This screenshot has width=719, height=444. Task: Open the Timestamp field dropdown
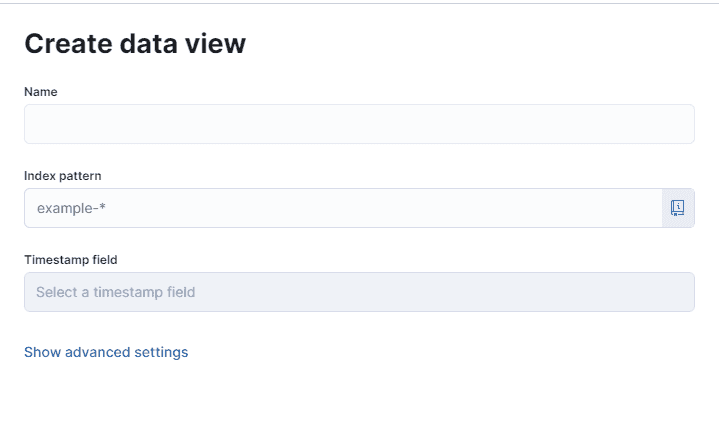click(359, 292)
